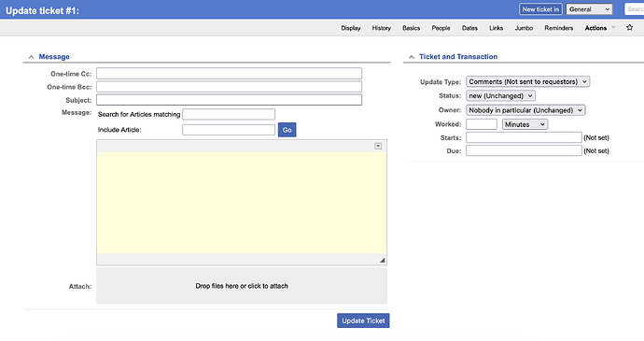644x341 pixels.
Task: Open the Display tab
Action: coord(351,28)
